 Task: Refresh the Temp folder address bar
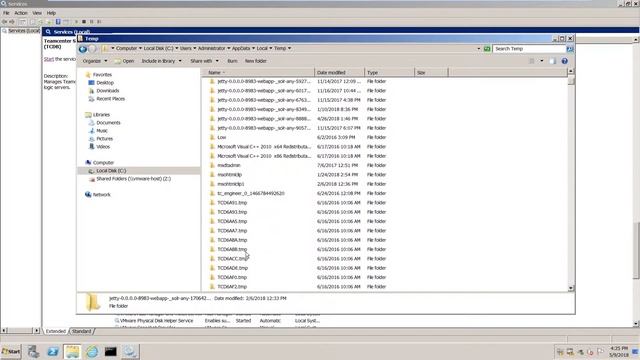click(487, 49)
